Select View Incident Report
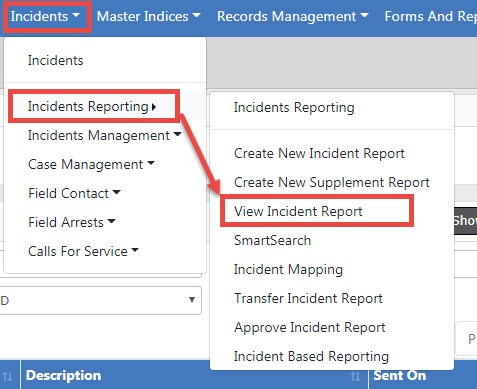Image resolution: width=477 pixels, height=389 pixels. pyautogui.click(x=298, y=211)
